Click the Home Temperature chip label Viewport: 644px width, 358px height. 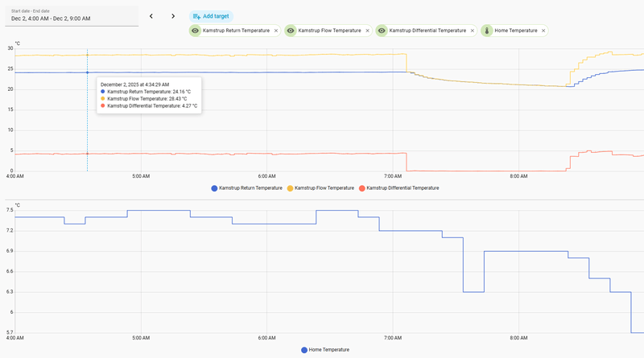pos(516,31)
